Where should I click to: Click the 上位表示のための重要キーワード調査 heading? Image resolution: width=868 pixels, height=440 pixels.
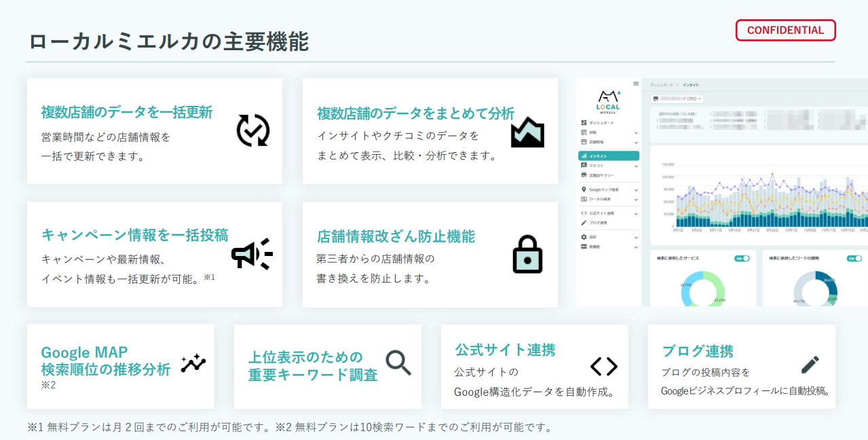coord(313,366)
